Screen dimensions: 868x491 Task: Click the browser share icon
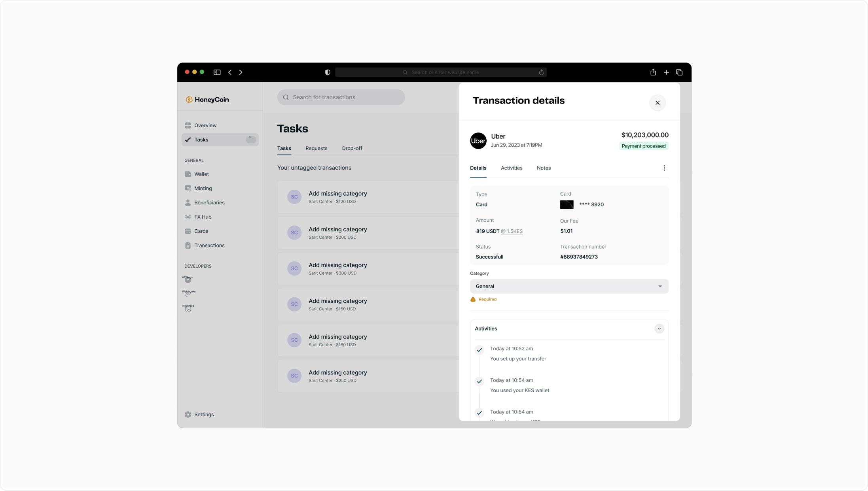coord(653,72)
